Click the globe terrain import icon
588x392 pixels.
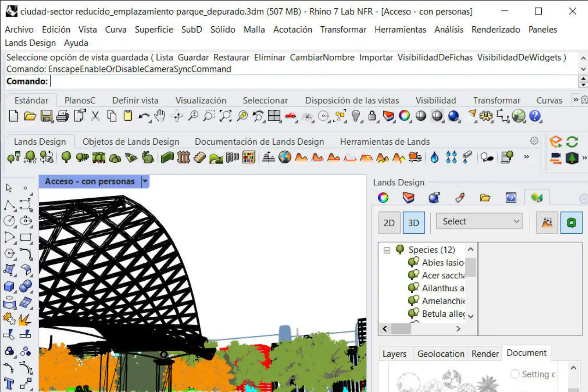[x=285, y=157]
